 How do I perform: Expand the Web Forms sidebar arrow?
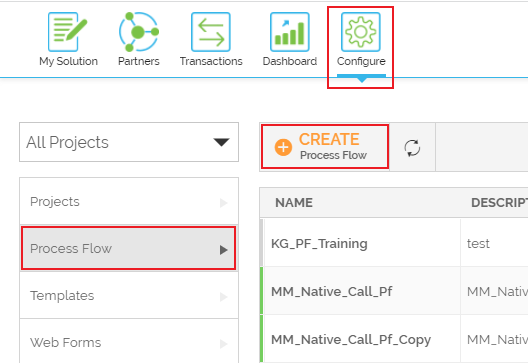point(224,344)
